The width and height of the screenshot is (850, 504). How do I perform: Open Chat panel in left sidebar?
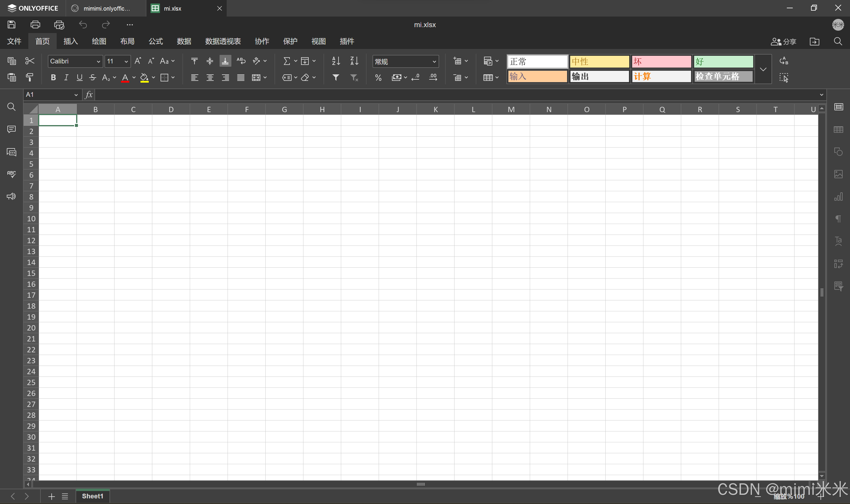pos(11,152)
